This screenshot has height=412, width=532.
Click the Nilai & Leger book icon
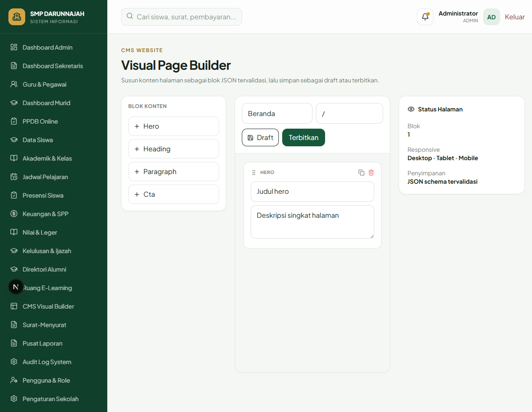point(14,232)
